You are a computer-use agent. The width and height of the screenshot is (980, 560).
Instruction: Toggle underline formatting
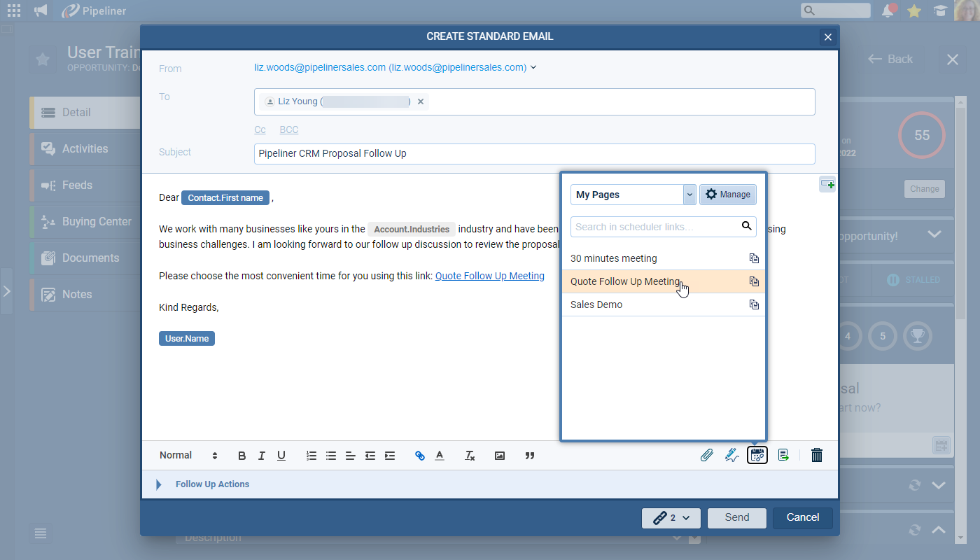281,456
